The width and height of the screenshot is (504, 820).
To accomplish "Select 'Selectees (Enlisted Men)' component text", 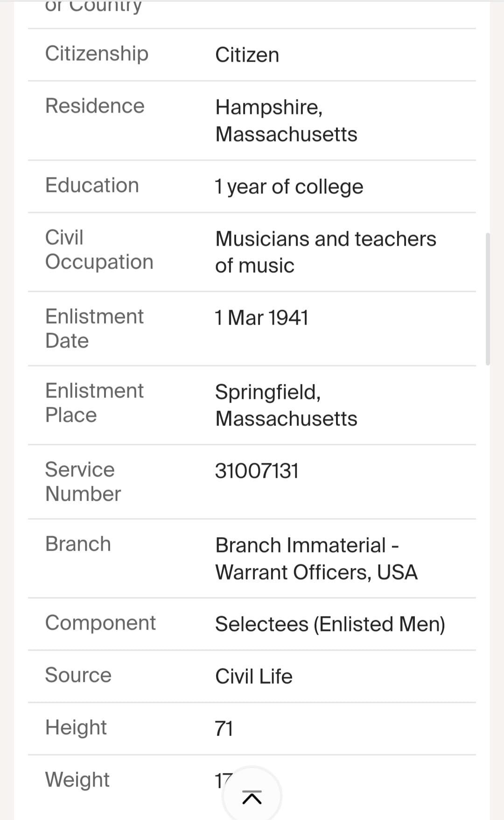I will 330,624.
